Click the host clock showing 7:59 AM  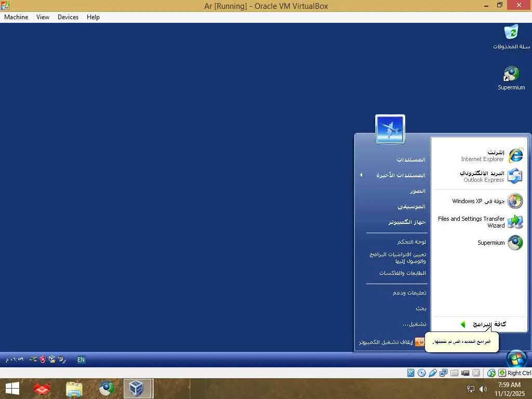[509, 389]
